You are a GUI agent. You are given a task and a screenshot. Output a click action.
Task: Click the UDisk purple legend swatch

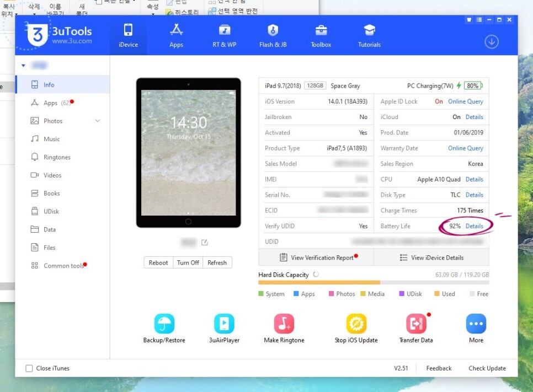click(402, 294)
